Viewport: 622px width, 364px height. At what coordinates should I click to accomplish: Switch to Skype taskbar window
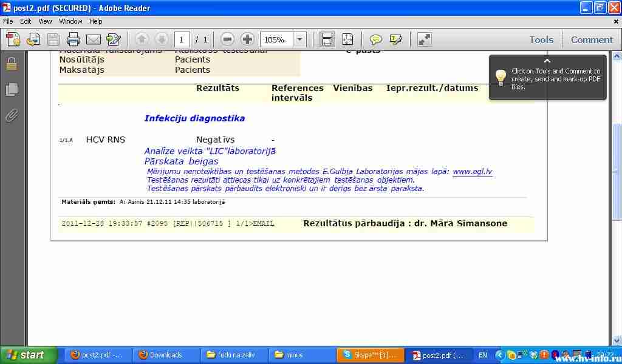point(370,355)
